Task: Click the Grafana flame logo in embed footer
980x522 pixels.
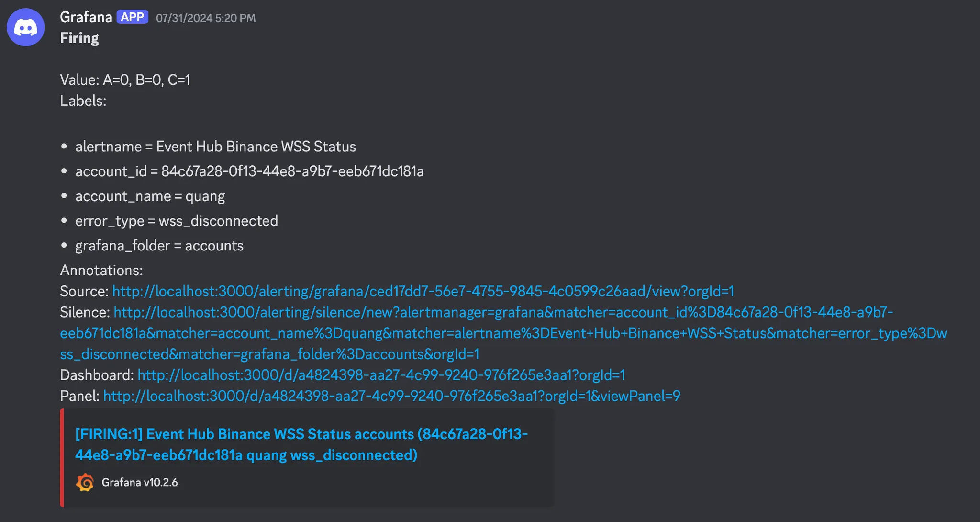Action: coord(85,482)
